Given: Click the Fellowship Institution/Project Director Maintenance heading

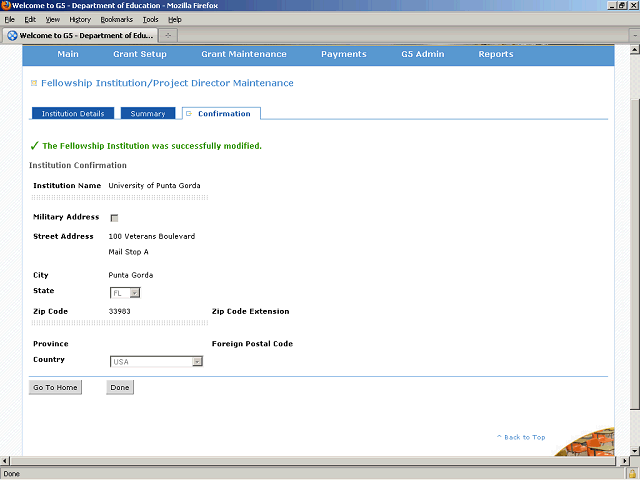Looking at the screenshot, I should click(167, 83).
